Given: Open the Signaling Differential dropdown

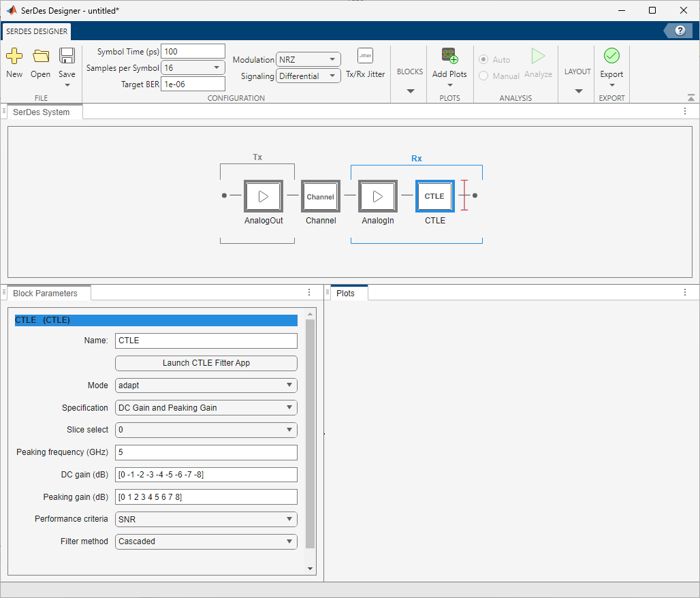Looking at the screenshot, I should coord(308,76).
